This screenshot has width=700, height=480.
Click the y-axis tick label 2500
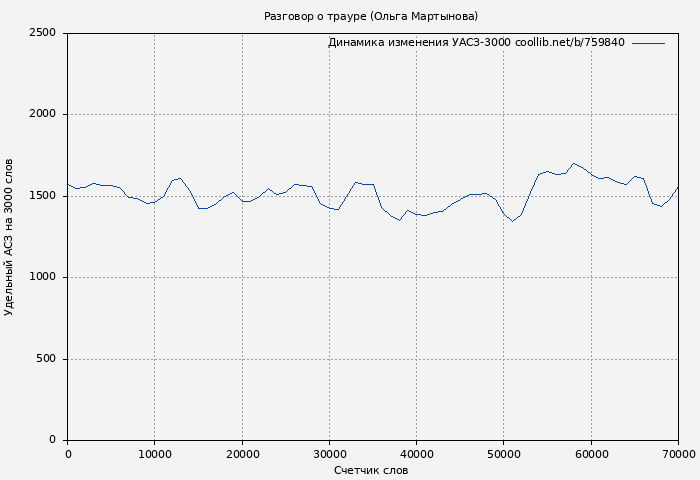coord(43,33)
